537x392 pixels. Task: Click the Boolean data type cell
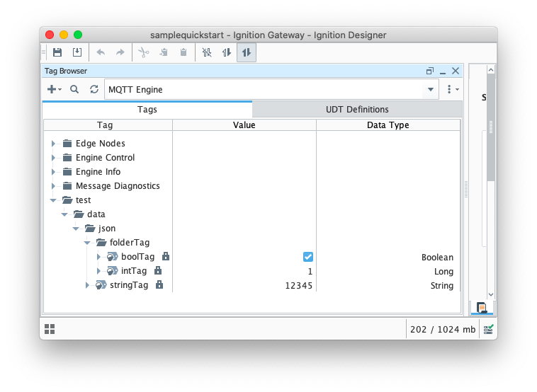click(437, 258)
